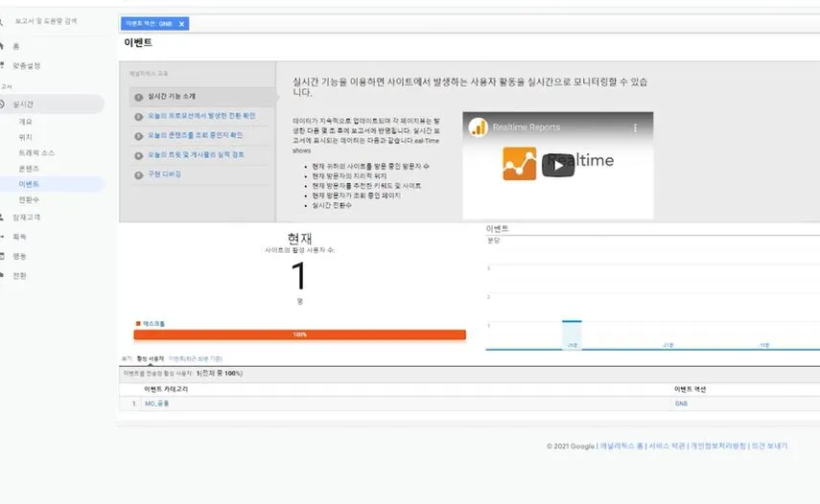Open the Realtime Reports video title

pyautogui.click(x=527, y=127)
